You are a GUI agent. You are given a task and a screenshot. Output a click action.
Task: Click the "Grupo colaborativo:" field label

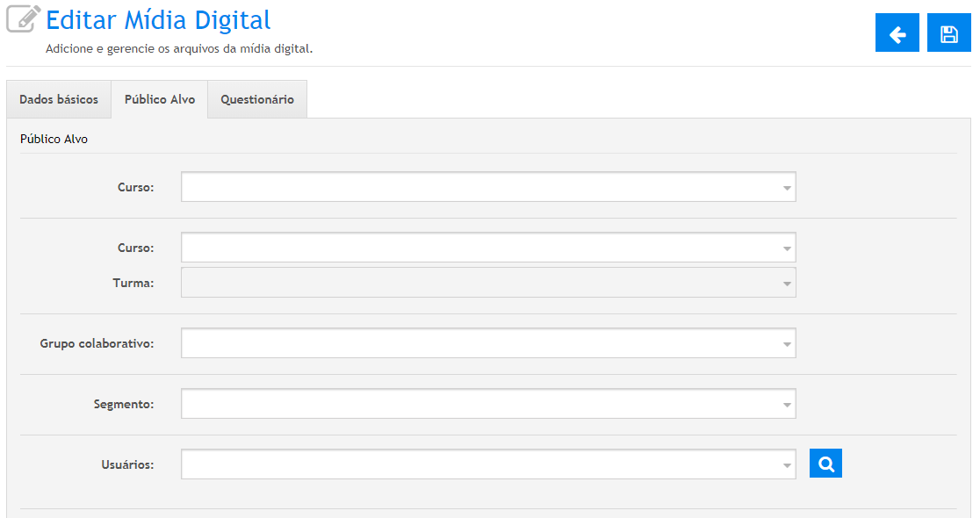[x=97, y=343]
